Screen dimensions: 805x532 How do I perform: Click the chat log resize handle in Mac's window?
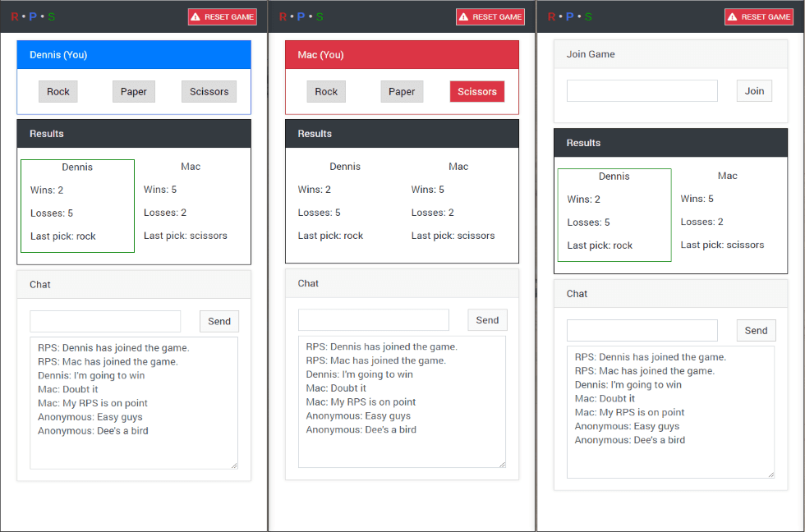(x=502, y=464)
